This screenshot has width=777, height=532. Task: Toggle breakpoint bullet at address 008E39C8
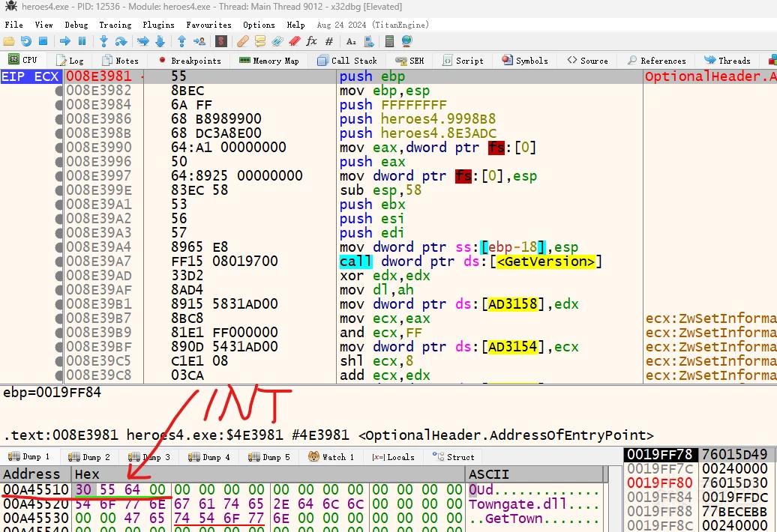(59, 375)
